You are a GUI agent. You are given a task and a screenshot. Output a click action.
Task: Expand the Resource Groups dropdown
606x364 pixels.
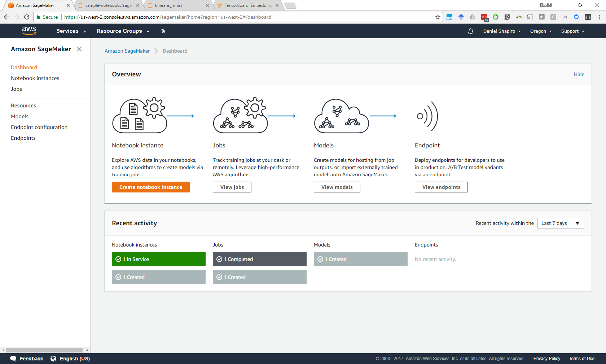click(x=123, y=31)
